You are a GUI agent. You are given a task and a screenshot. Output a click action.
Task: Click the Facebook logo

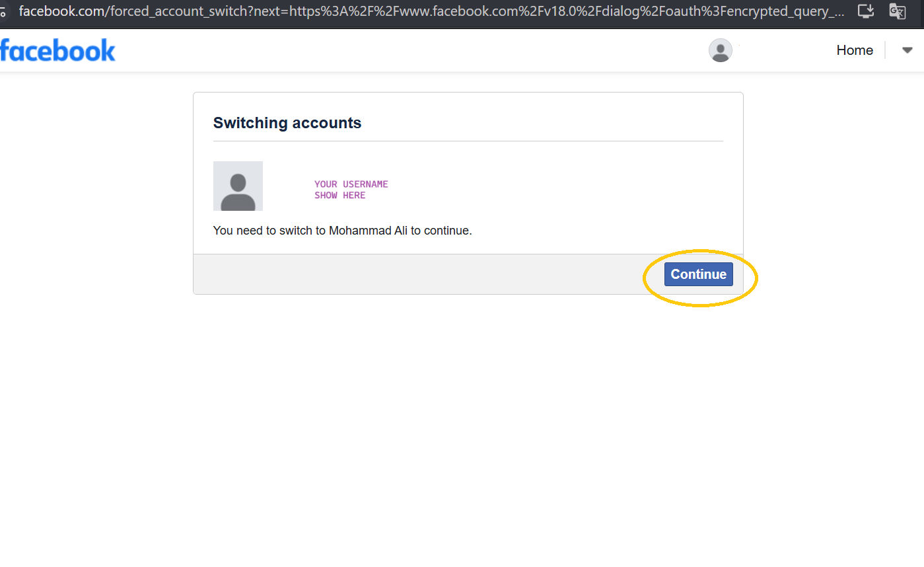(x=58, y=50)
